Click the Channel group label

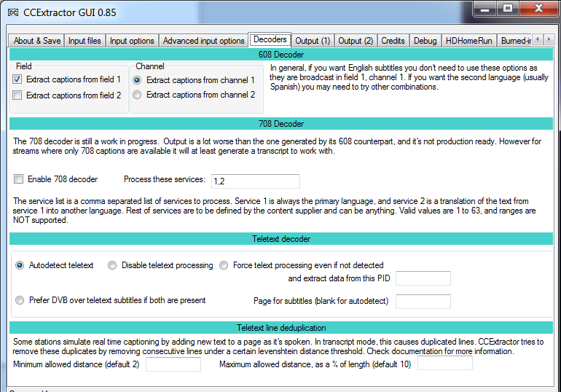click(150, 66)
